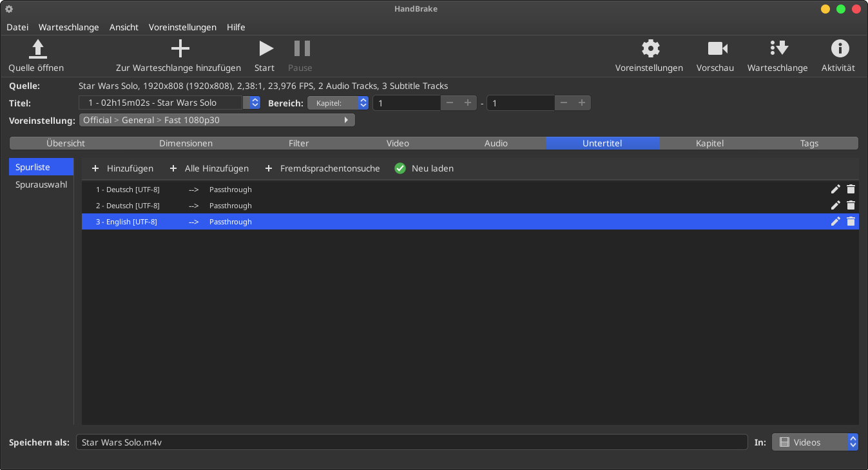Screen dimensions: 868x470
Task: Open the Aktivität info icon
Action: coord(840,48)
